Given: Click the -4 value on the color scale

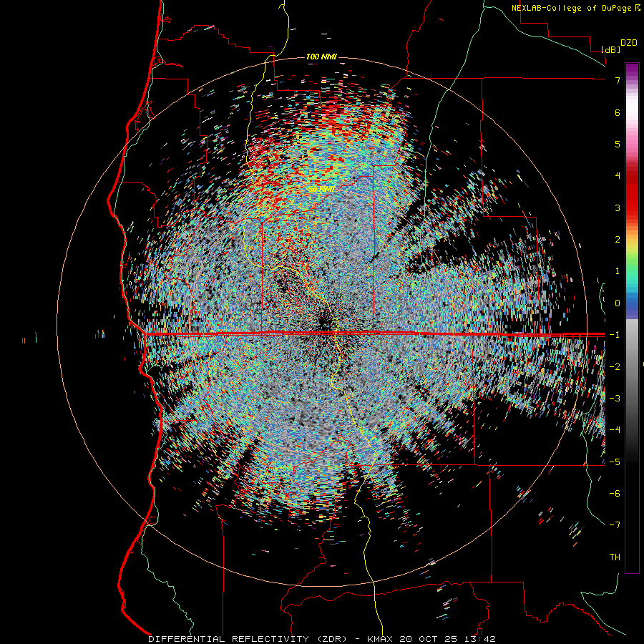Looking at the screenshot, I should [615, 430].
